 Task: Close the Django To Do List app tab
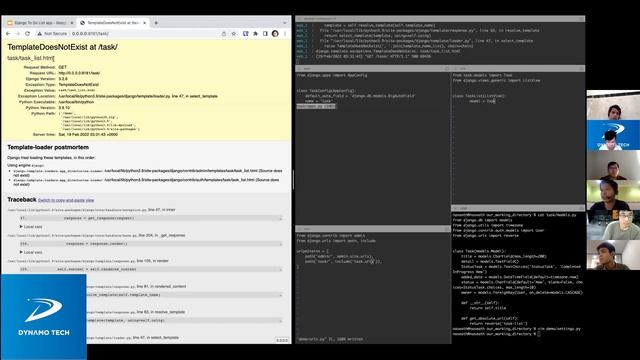point(72,23)
